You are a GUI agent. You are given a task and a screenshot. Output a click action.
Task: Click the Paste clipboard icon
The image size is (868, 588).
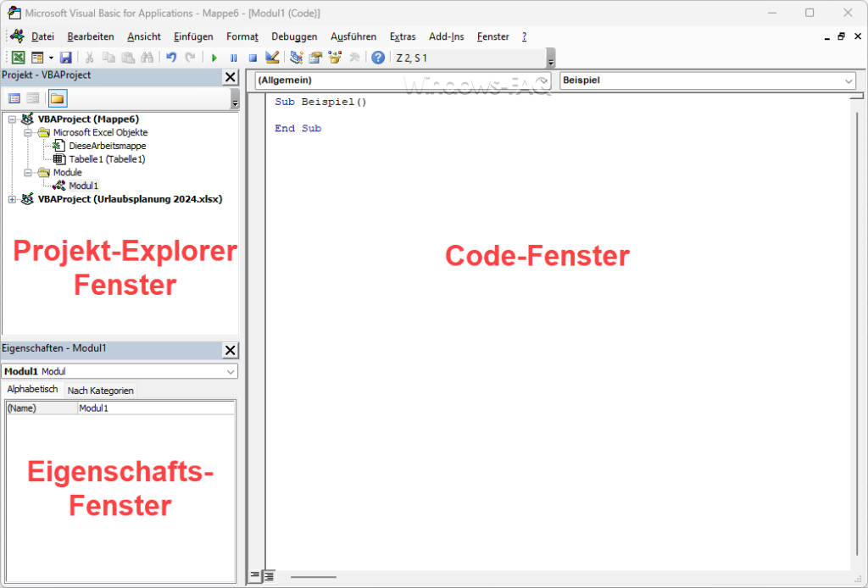128,58
